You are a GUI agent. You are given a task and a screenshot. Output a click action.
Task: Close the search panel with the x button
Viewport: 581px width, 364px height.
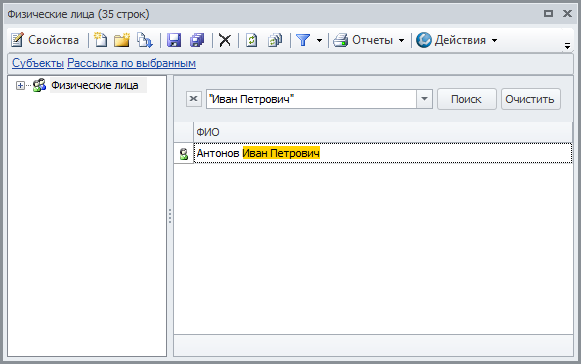point(193,99)
